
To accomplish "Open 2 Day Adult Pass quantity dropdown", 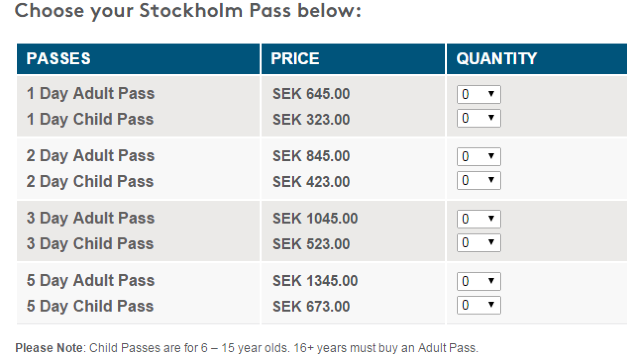I will (x=478, y=156).
